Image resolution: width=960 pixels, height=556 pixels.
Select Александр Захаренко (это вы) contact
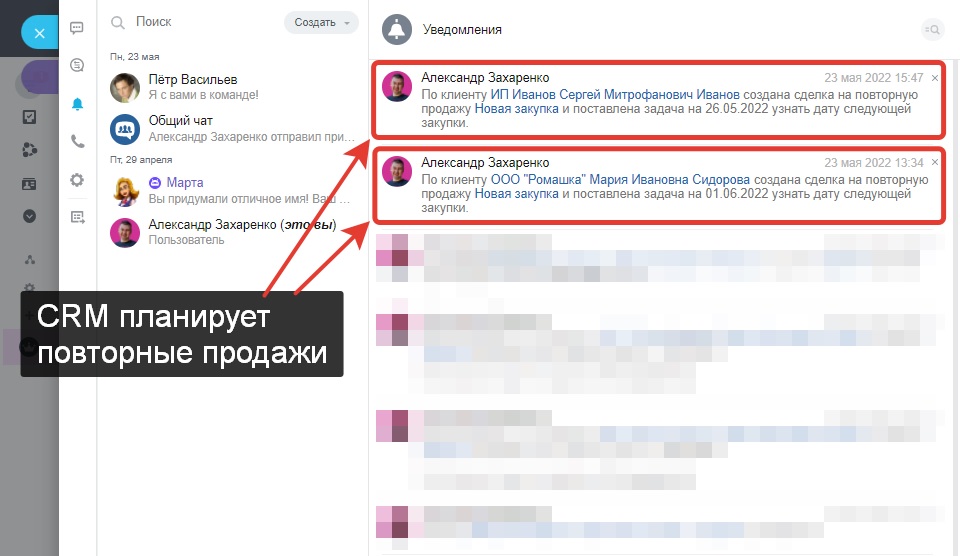233,232
